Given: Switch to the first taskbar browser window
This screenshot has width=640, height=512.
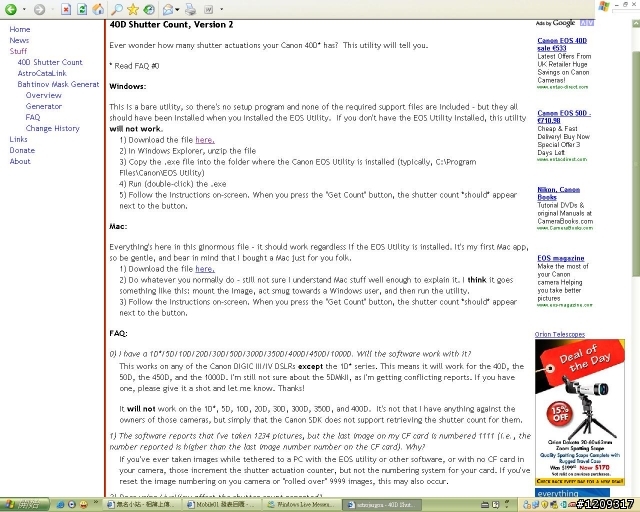Looking at the screenshot, I should point(142,505).
